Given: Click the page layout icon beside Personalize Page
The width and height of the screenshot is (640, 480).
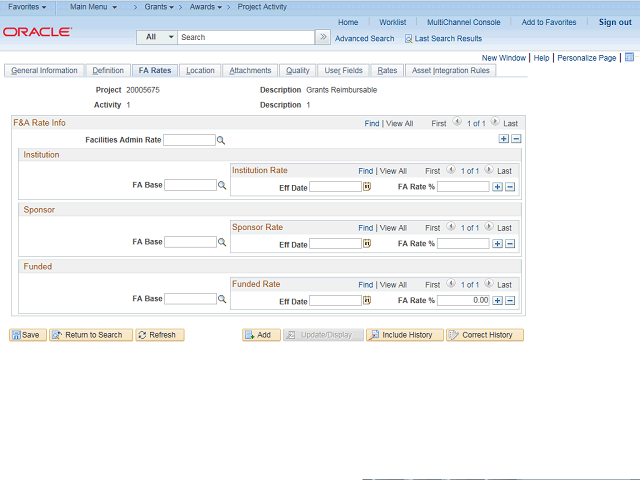Looking at the screenshot, I should (629, 57).
